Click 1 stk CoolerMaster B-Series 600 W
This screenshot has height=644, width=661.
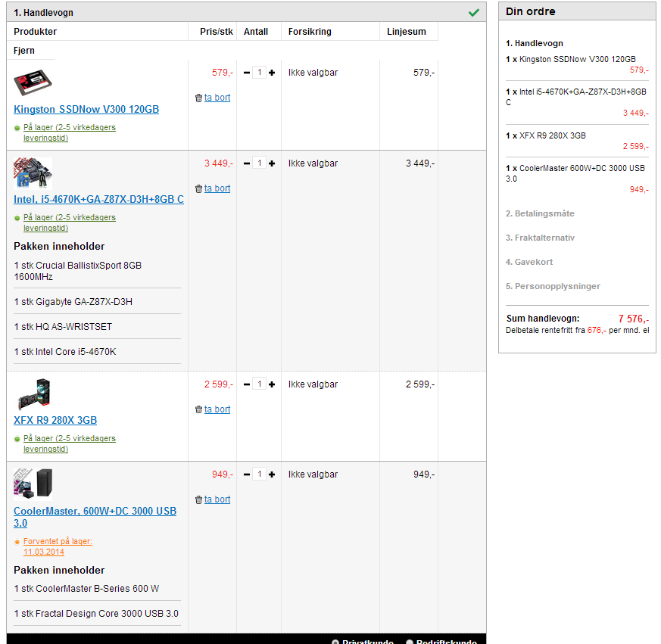tap(86, 588)
